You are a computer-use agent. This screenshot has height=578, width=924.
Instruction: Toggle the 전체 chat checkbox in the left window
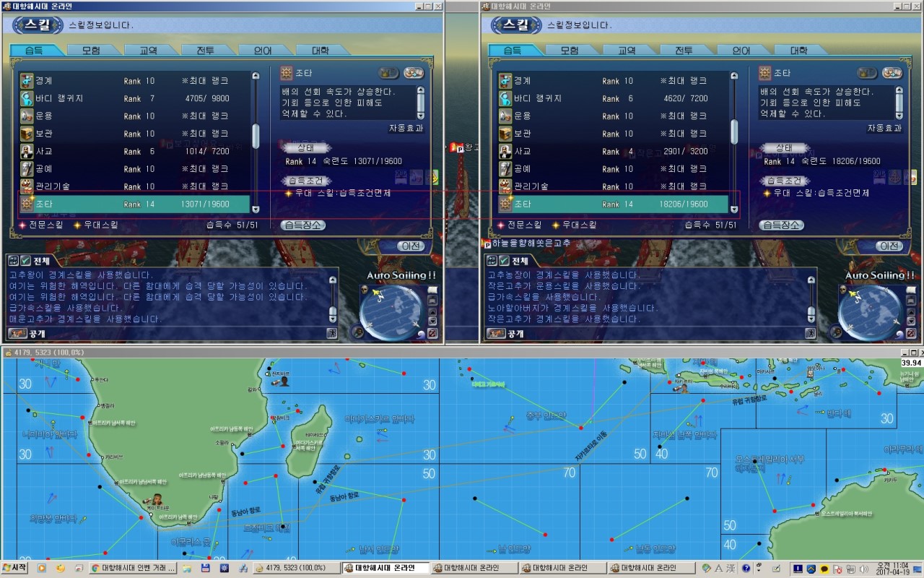[25, 261]
